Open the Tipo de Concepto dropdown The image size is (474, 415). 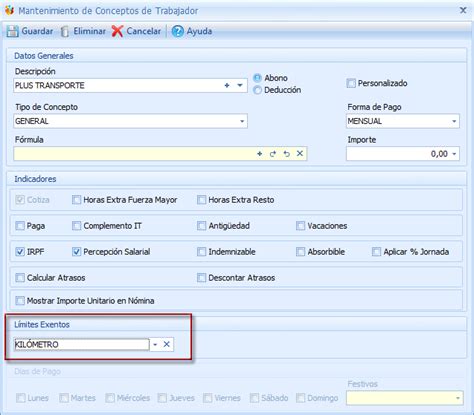click(242, 121)
